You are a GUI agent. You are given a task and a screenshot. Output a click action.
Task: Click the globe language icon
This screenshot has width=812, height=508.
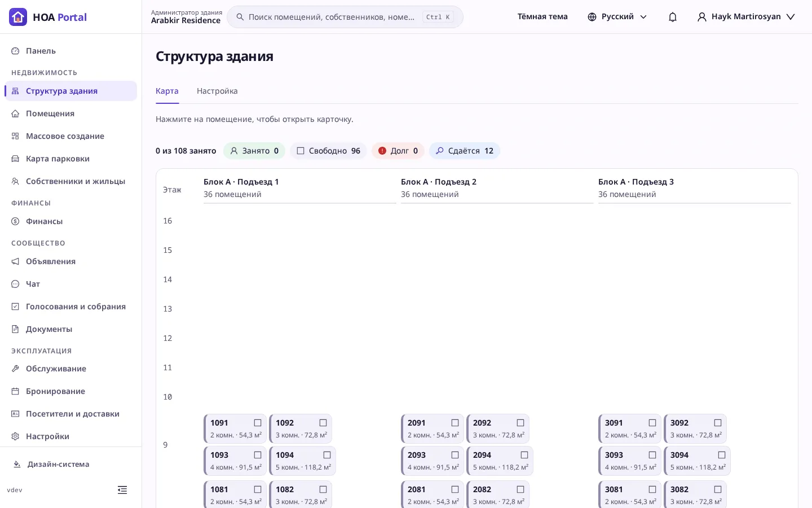(x=592, y=17)
